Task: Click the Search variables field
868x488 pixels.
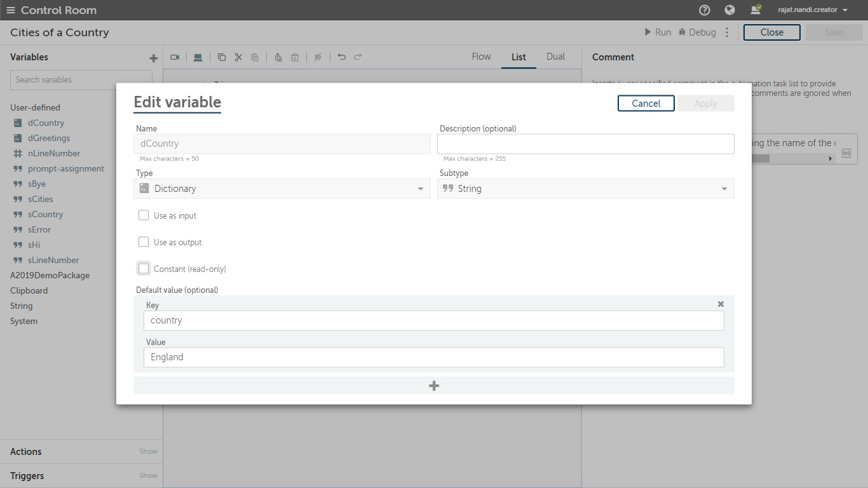Action: [81, 80]
